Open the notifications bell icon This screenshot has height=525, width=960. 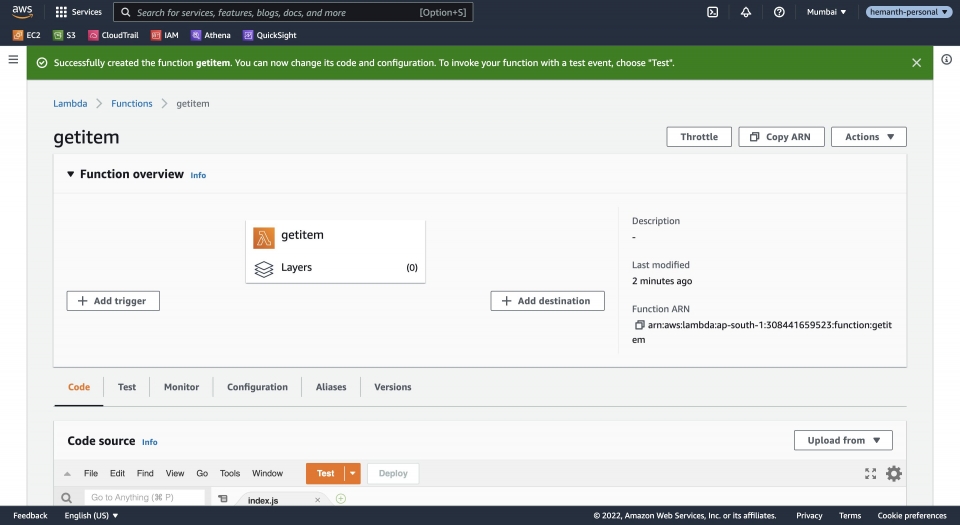point(746,12)
